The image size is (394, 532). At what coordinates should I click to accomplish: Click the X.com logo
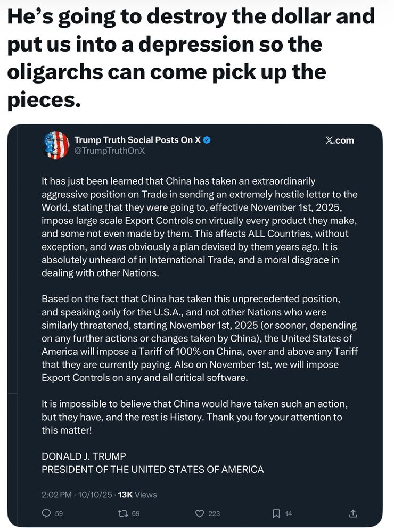click(x=339, y=140)
